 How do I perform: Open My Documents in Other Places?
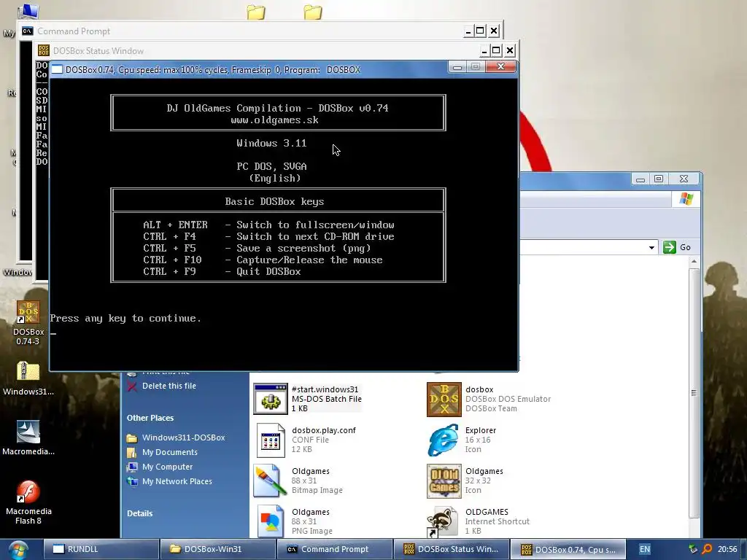(169, 452)
